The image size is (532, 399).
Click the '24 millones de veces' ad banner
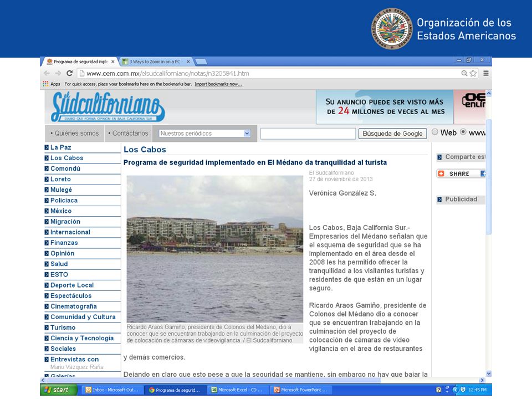click(x=385, y=107)
